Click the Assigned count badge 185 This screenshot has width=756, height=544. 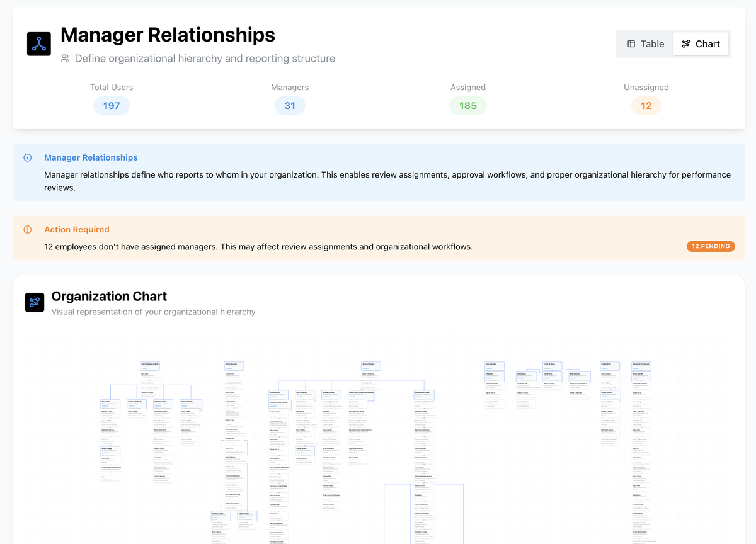coord(468,106)
